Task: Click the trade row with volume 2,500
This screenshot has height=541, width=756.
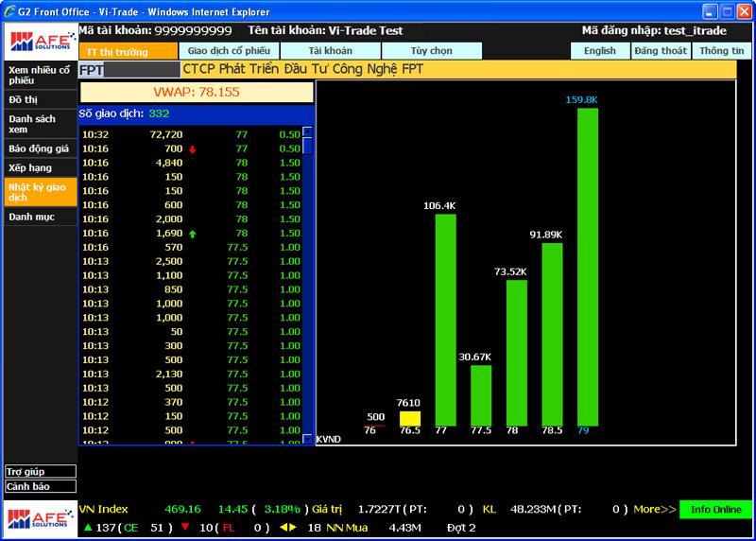Action: [x=191, y=261]
